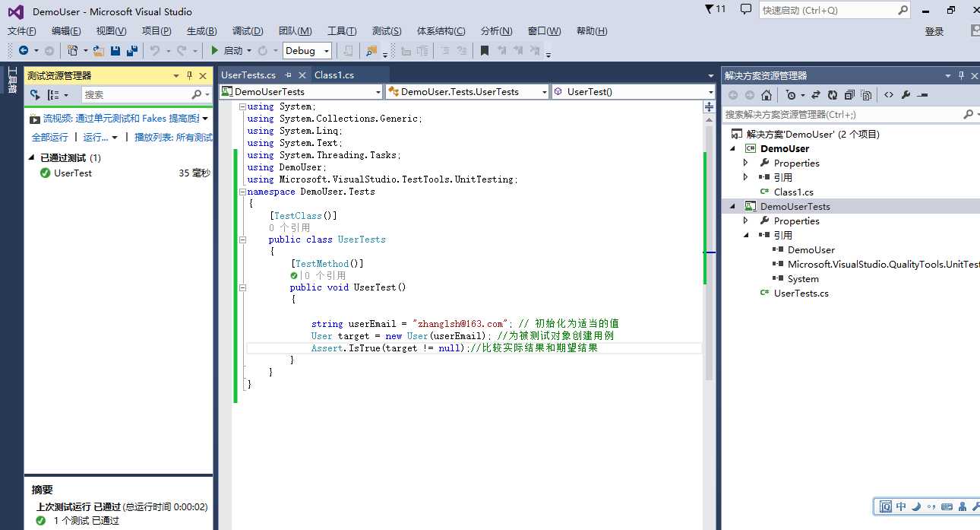Click Show All Files icon in Solution Explorer
This screenshot has height=530, width=980.
coord(867,95)
